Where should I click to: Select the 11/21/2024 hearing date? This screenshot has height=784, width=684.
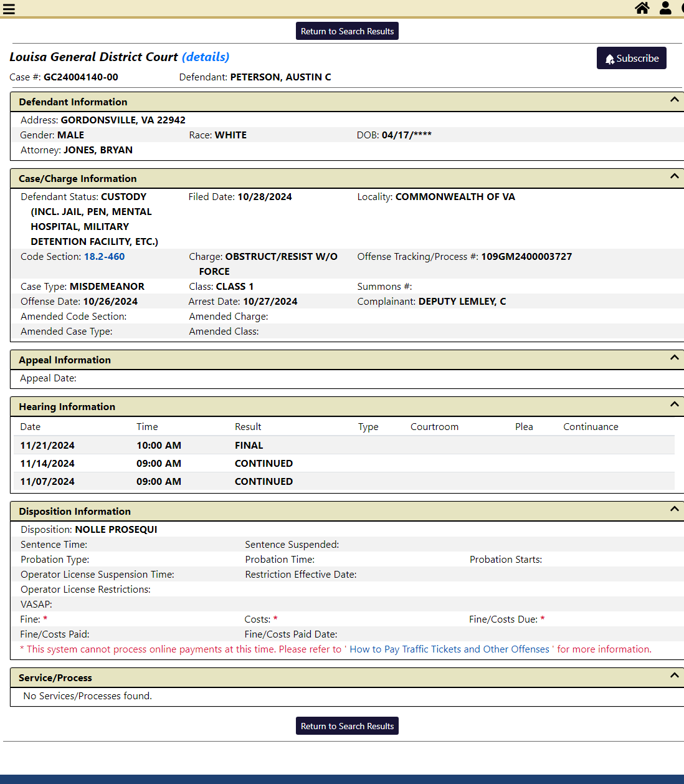click(x=47, y=446)
